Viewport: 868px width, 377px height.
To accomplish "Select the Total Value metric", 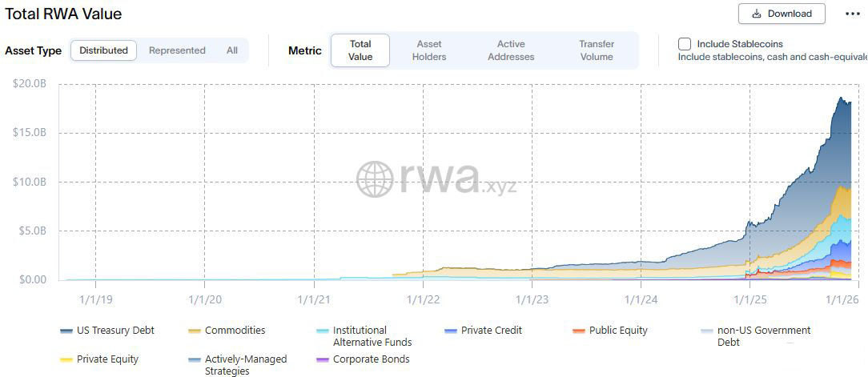I will 360,50.
